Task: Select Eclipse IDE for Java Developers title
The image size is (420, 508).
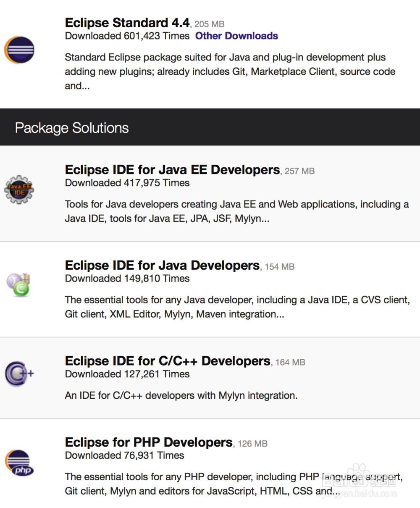Action: pyautogui.click(x=162, y=266)
